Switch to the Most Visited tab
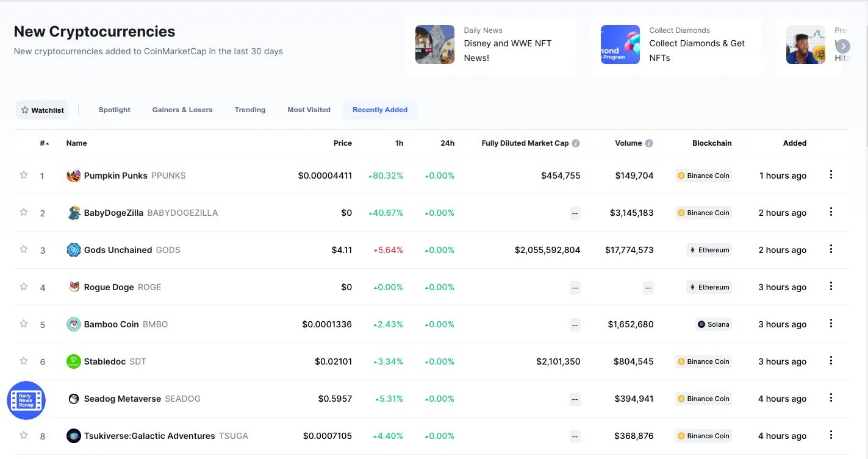868x459 pixels. [309, 110]
